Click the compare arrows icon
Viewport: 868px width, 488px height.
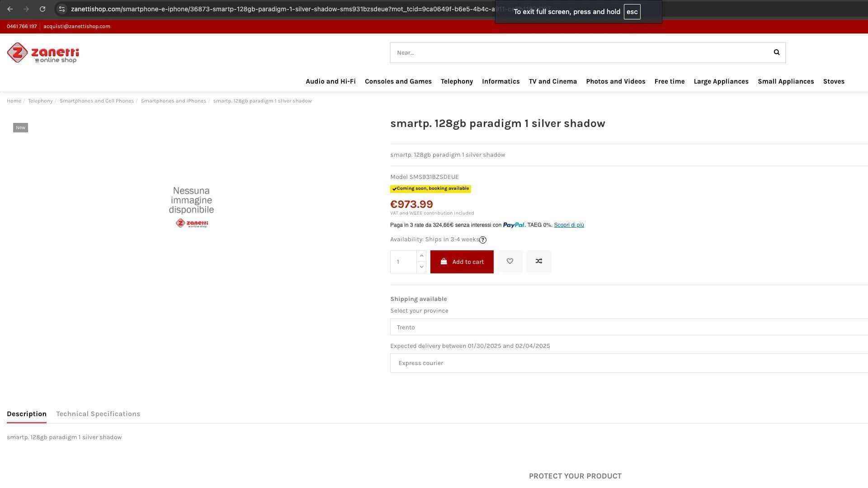[538, 261]
